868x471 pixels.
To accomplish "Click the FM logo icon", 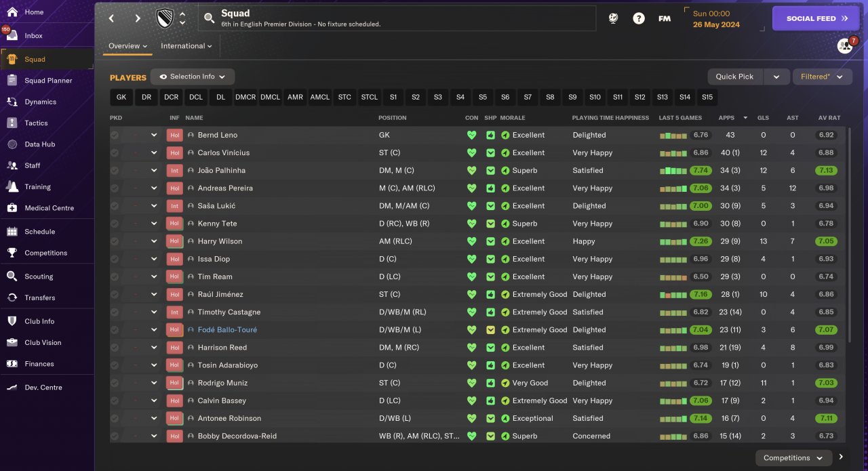I will [665, 18].
